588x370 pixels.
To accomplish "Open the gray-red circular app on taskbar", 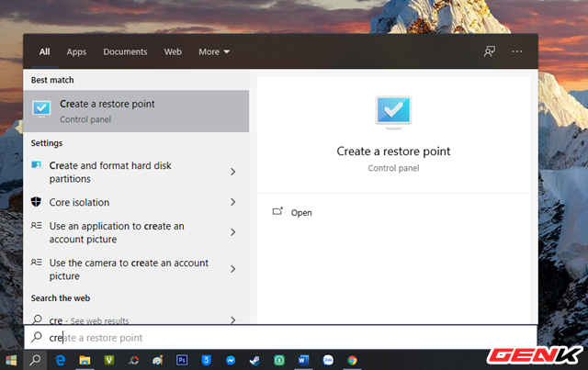I will [x=133, y=360].
